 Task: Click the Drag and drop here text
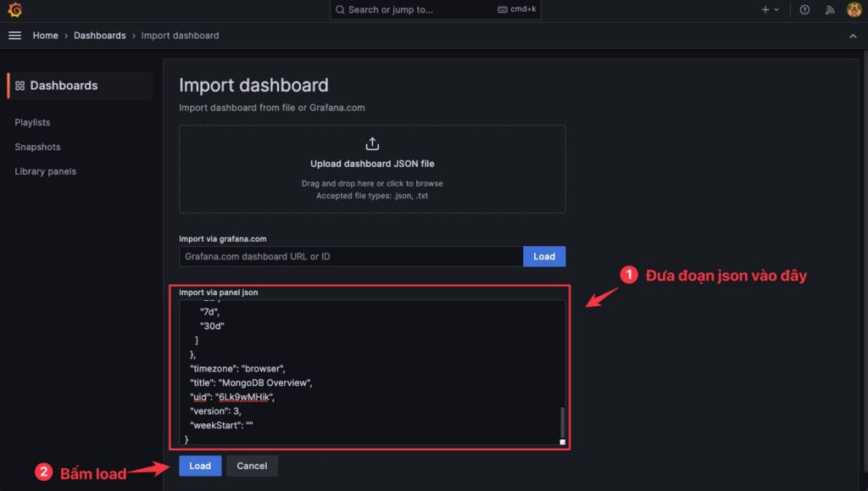[x=372, y=183]
